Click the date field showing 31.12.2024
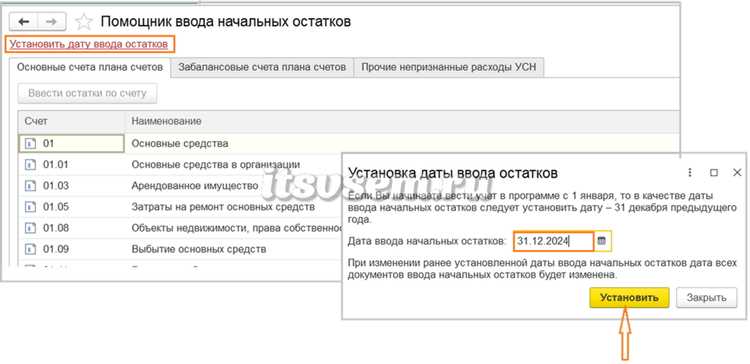 [553, 242]
